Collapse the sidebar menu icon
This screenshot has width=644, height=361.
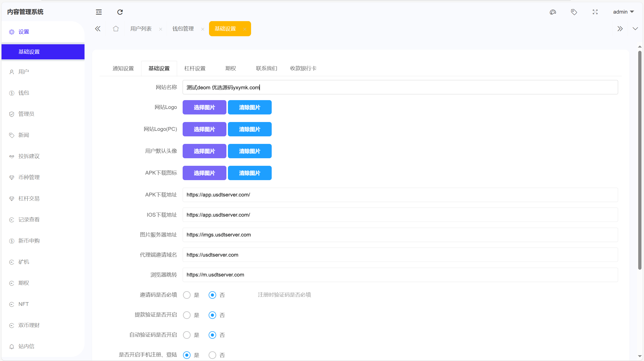pyautogui.click(x=99, y=12)
